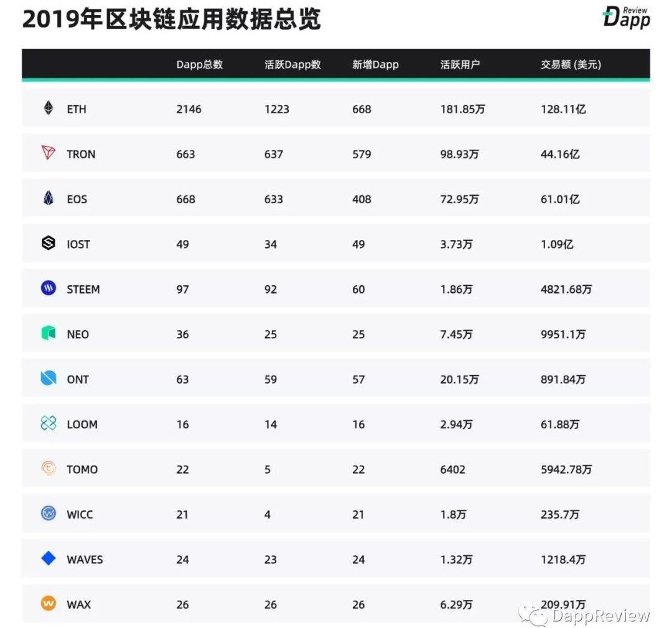The width and height of the screenshot is (672, 628).
Task: Click the LOOM lattice logo icon
Action: 49,423
